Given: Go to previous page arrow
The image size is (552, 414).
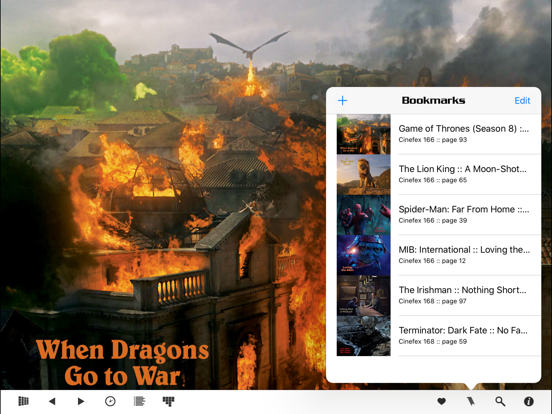Looking at the screenshot, I should pos(52,401).
